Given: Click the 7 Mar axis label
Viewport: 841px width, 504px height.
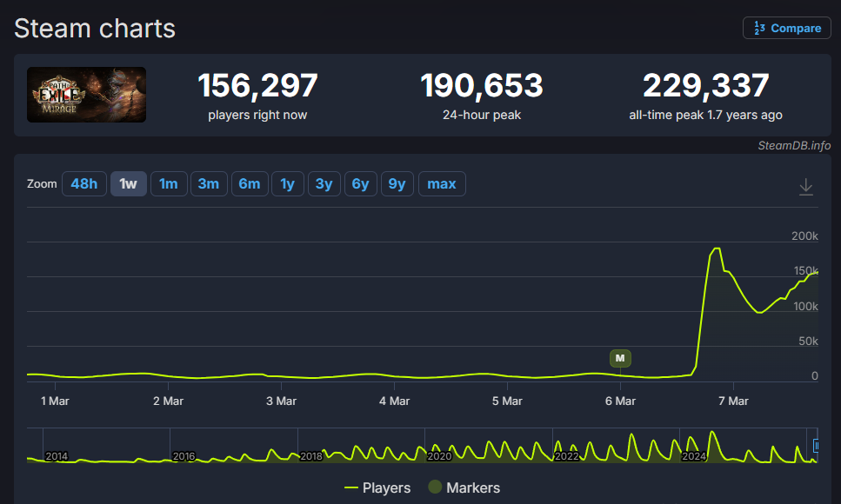Looking at the screenshot, I should 733,401.
